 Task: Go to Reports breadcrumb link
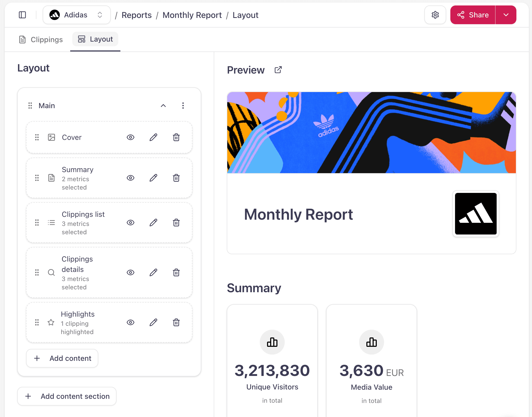pyautogui.click(x=137, y=15)
